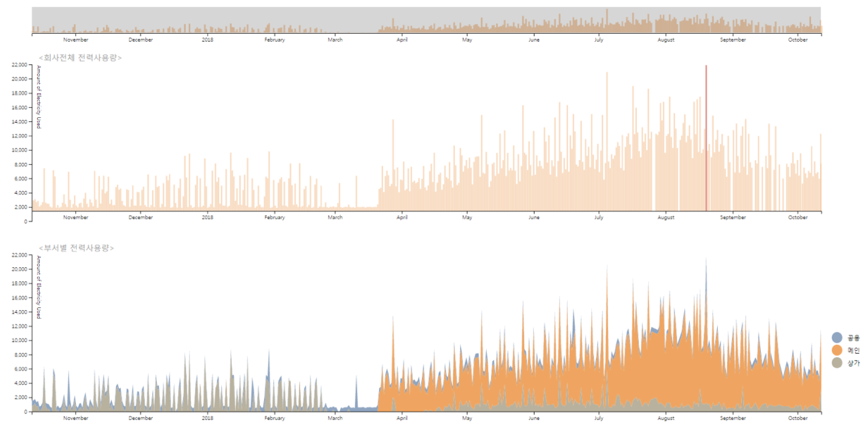Click the red highlighted bar in company-wide chart
The height and width of the screenshot is (424, 866).
tap(706, 138)
